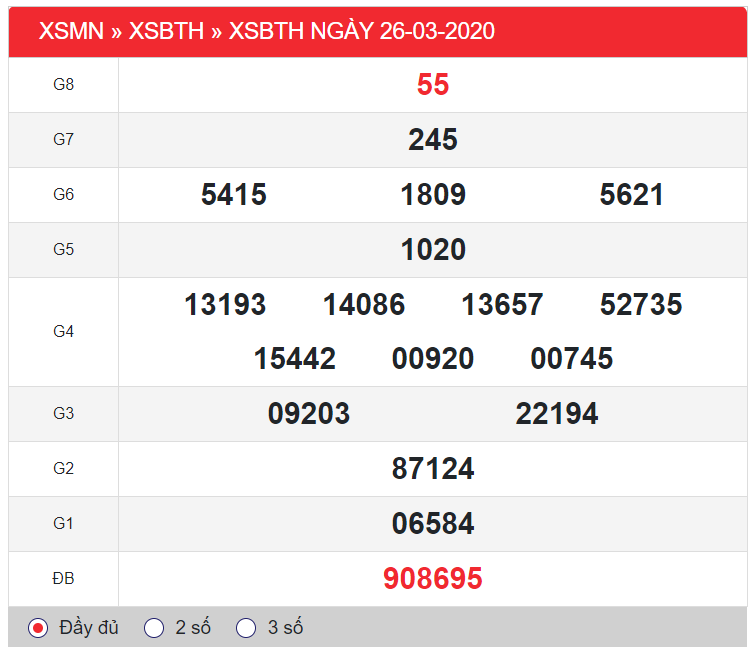Image resolution: width=756 pixels, height=655 pixels.
Task: Click the G6 number 5621
Action: tap(632, 195)
